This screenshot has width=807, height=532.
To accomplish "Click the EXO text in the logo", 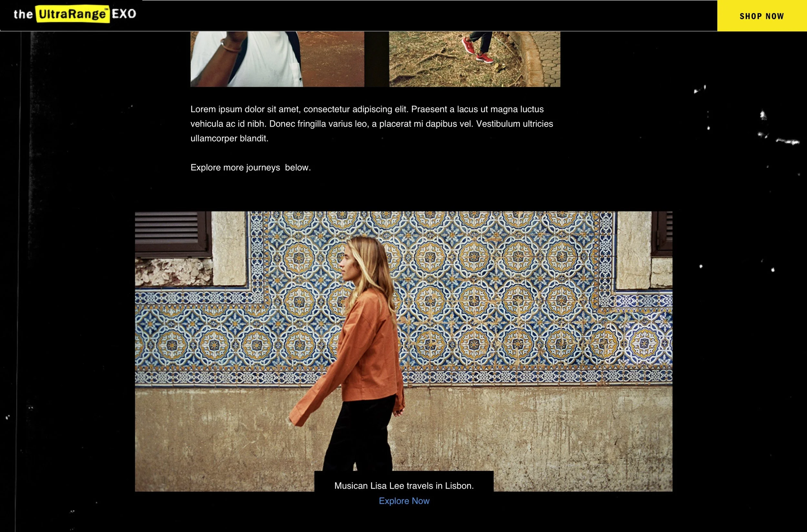I will [x=124, y=14].
